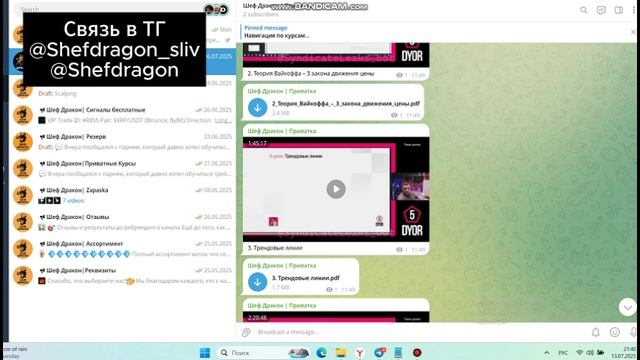Click the attach file paperclip icon
The image size is (640, 360).
click(x=246, y=332)
